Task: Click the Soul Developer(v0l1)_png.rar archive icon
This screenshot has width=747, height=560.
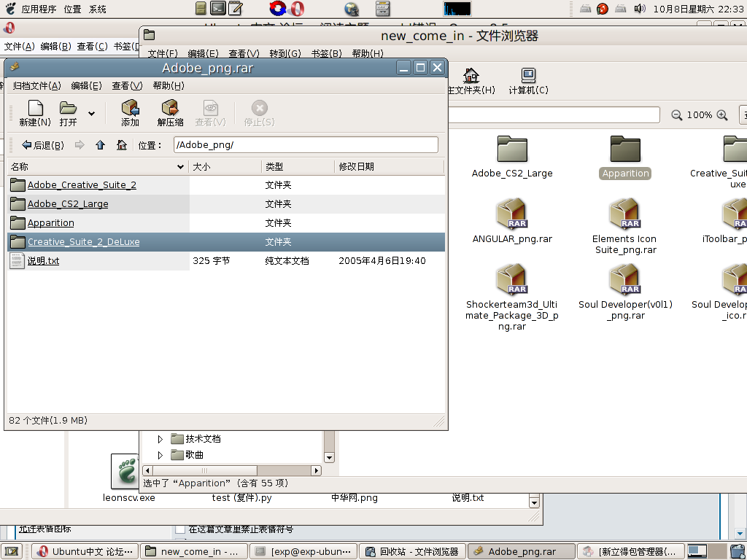Action: click(624, 279)
